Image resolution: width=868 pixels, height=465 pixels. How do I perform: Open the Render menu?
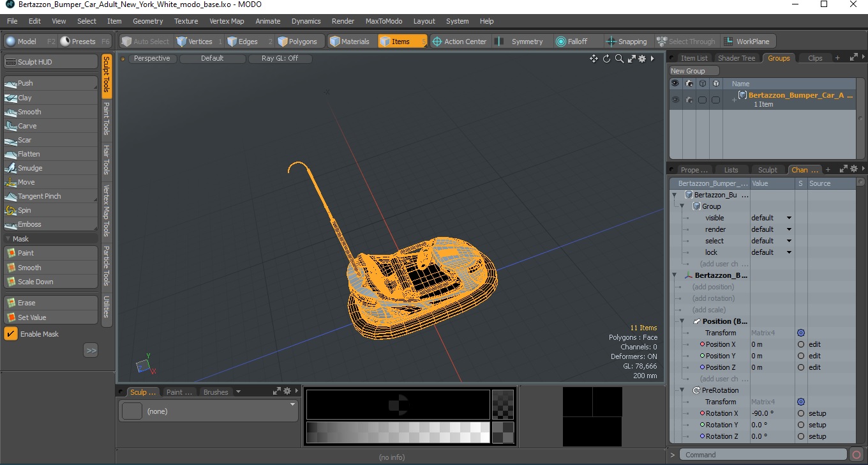tap(343, 21)
